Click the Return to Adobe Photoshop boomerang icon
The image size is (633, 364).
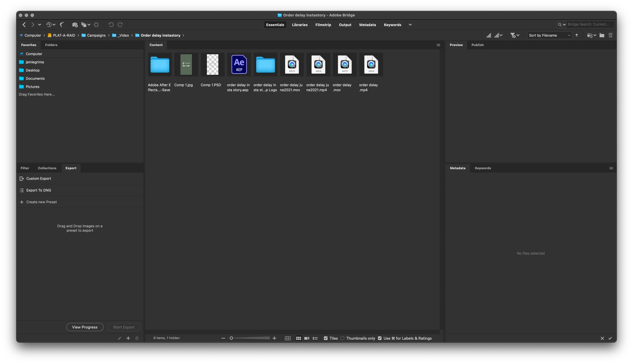(x=62, y=25)
